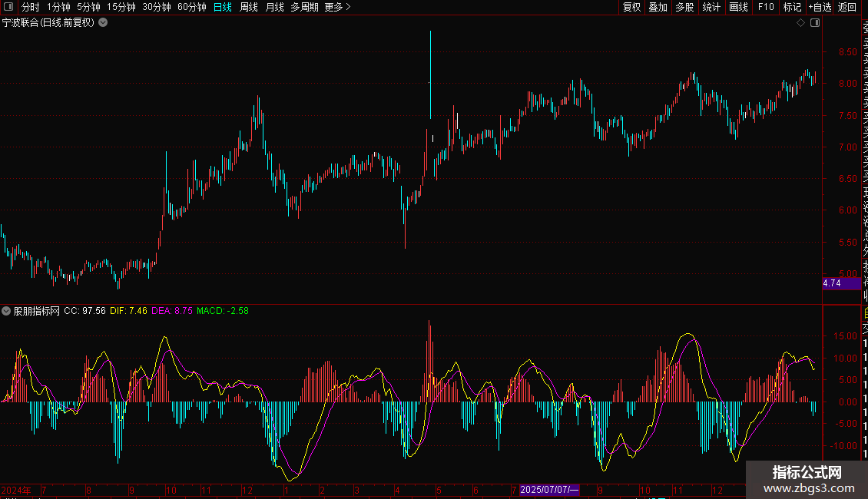Click the 宁波联合(日线.前复权) title text
This screenshot has height=499, width=868.
tap(48, 23)
